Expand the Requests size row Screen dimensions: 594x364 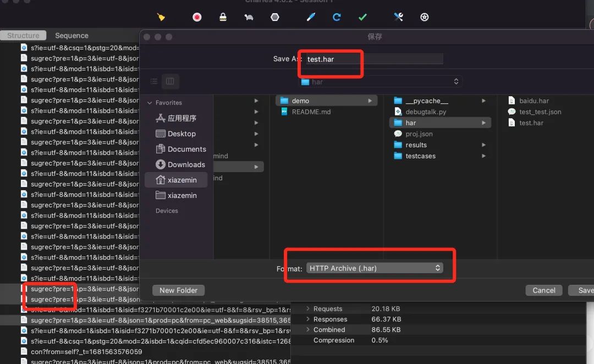[x=307, y=308]
